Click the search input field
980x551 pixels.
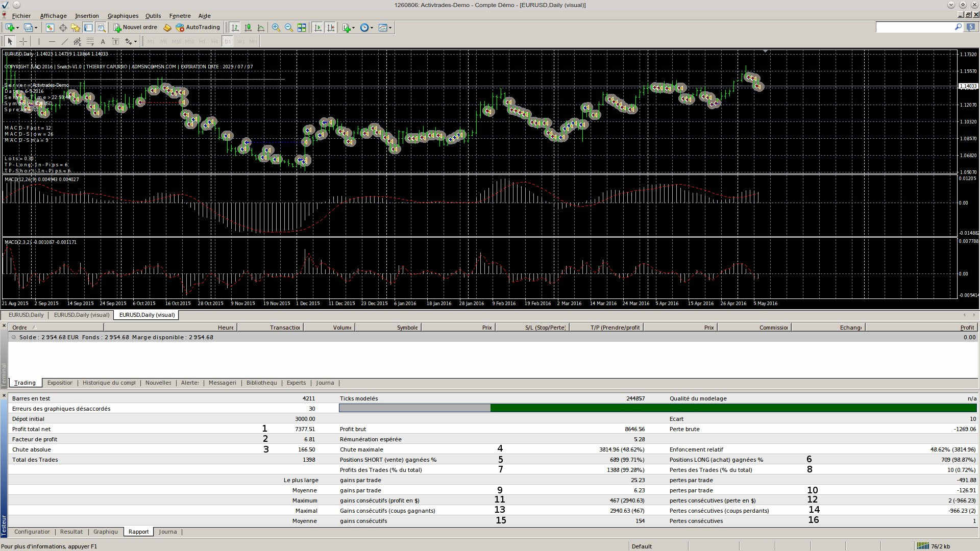pyautogui.click(x=914, y=27)
